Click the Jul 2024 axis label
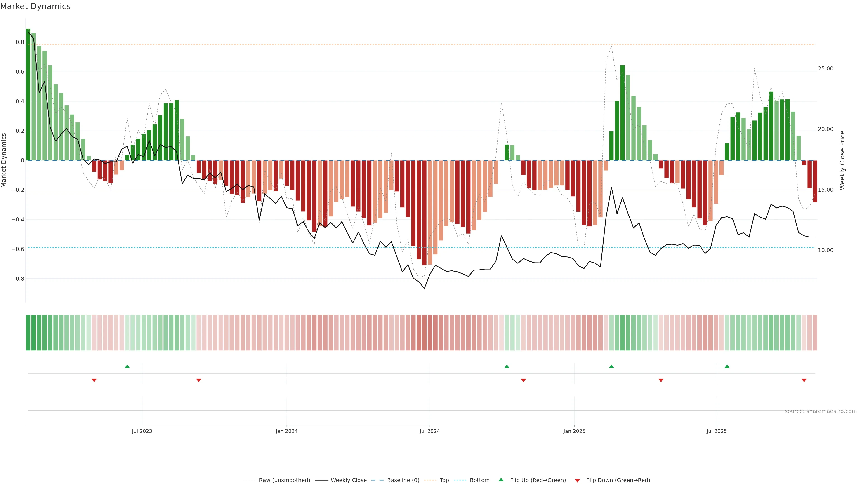 430,431
